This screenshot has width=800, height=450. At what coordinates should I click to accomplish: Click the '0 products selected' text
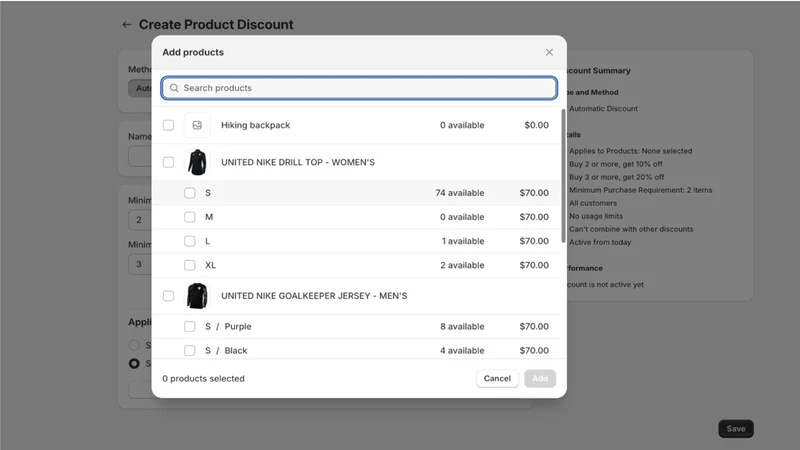204,379
